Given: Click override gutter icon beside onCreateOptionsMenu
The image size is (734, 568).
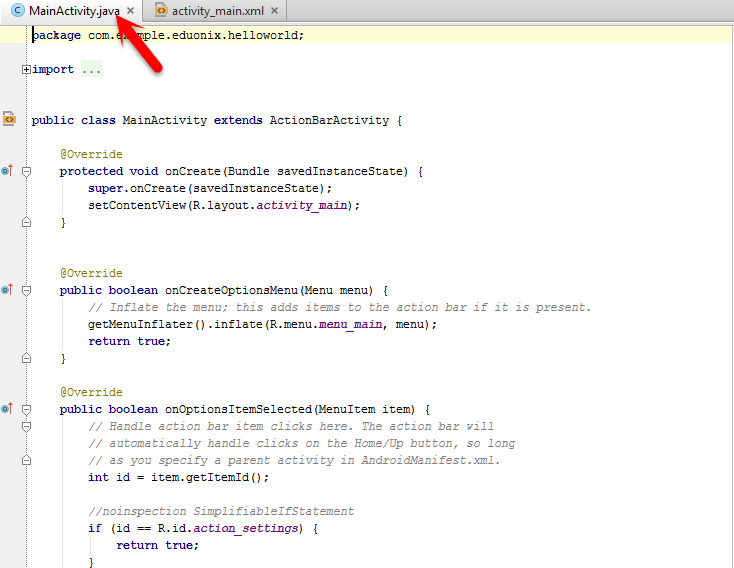Looking at the screenshot, I should pos(7,290).
